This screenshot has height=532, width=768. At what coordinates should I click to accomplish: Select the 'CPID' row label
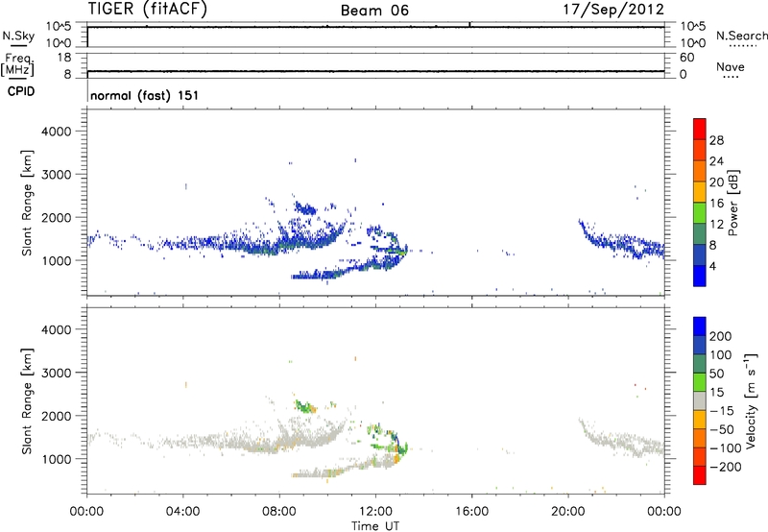pos(21,91)
